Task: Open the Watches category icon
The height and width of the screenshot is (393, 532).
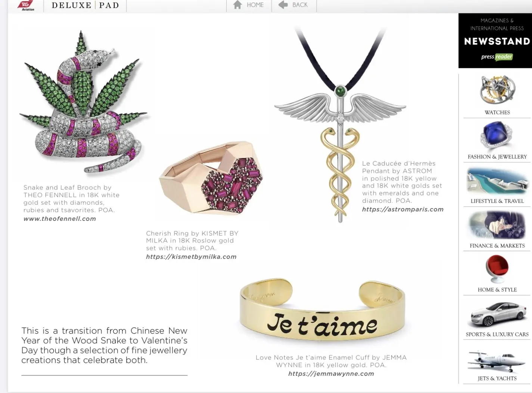Action: (497, 90)
